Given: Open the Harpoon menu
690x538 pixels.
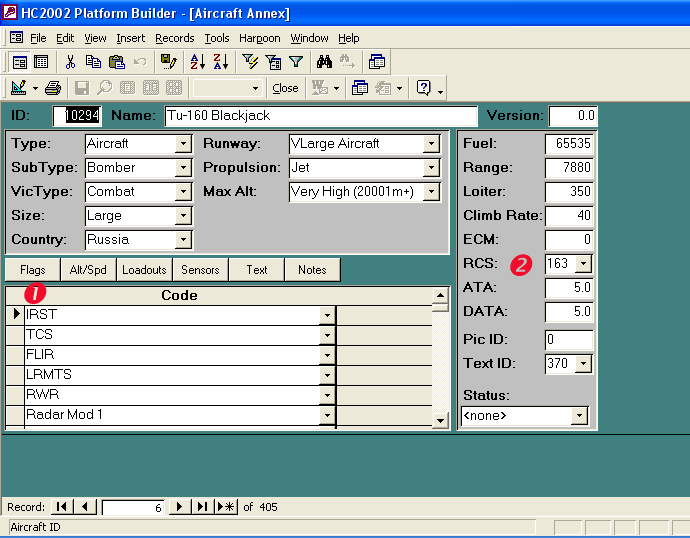Looking at the screenshot, I should (x=259, y=38).
